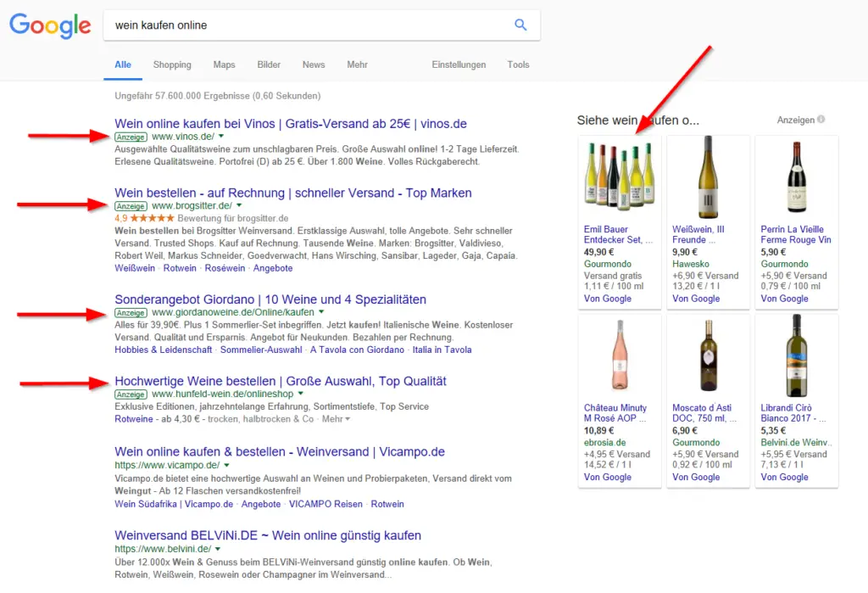Viewport: 868px width, 593px height.
Task: Open Wein bestellen - auf Rechnung result
Action: point(293,193)
